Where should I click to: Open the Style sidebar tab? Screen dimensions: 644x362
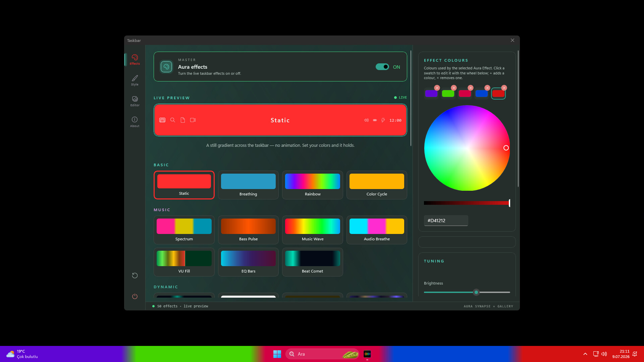pyautogui.click(x=135, y=80)
